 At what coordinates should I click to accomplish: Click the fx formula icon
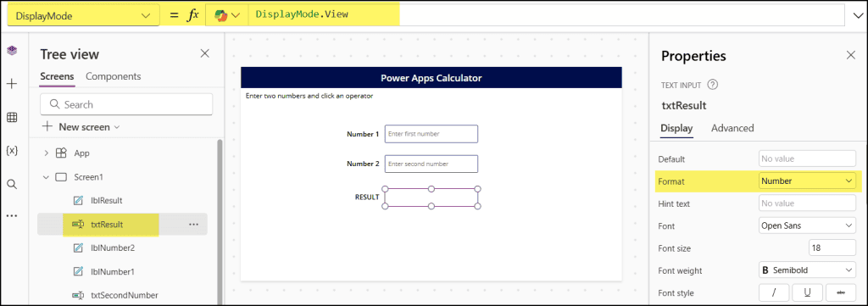pos(192,15)
